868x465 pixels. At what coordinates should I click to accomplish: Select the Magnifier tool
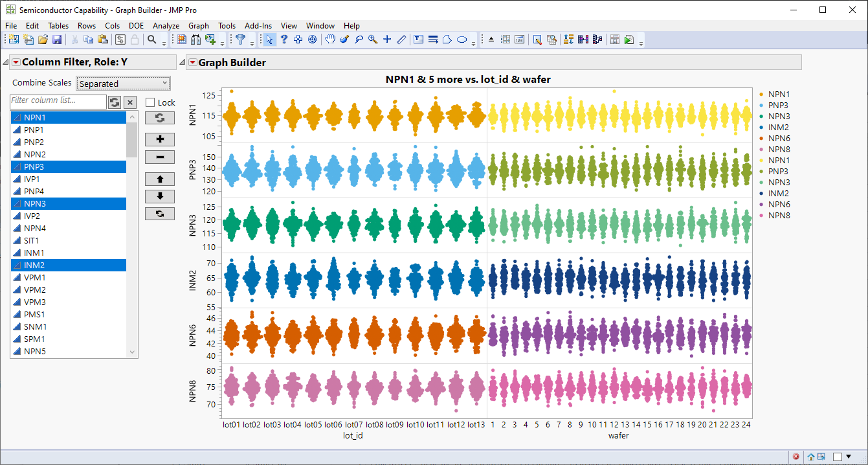372,40
